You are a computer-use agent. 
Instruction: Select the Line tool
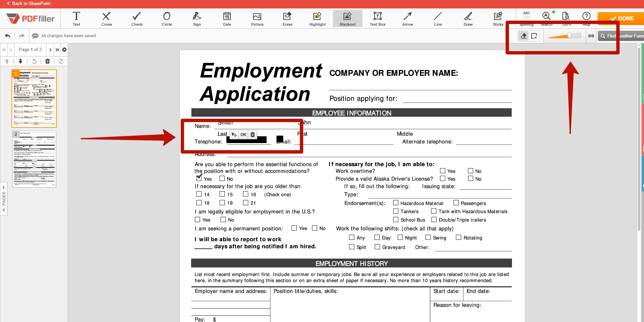pos(438,18)
